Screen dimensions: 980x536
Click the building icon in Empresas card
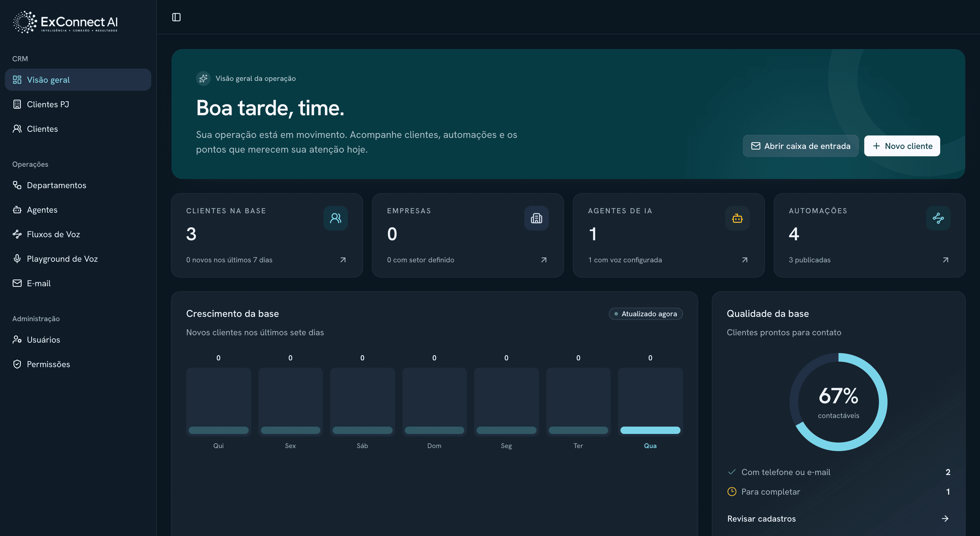click(537, 218)
